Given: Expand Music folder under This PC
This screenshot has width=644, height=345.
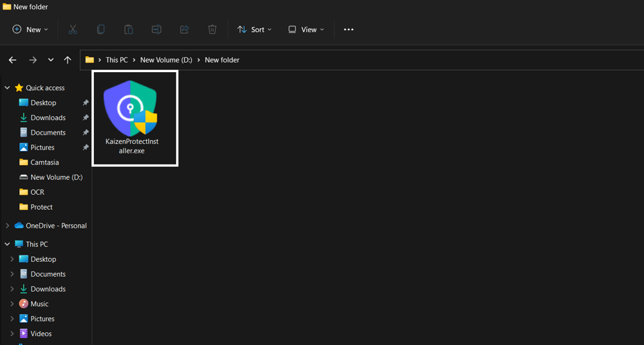Looking at the screenshot, I should tap(12, 304).
